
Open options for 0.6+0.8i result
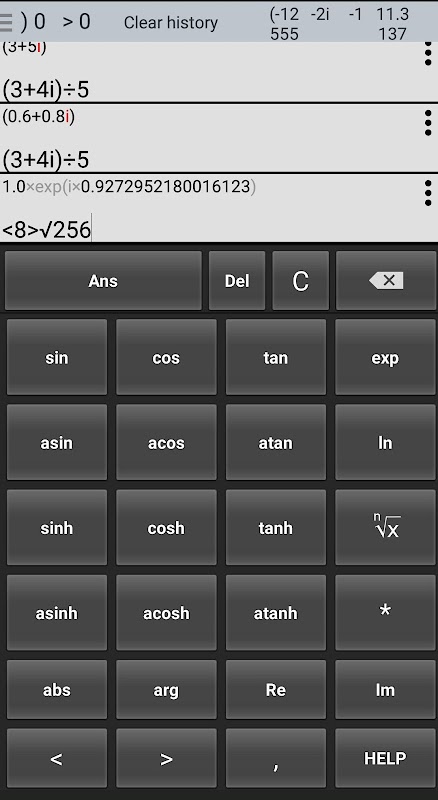pyautogui.click(x=428, y=123)
